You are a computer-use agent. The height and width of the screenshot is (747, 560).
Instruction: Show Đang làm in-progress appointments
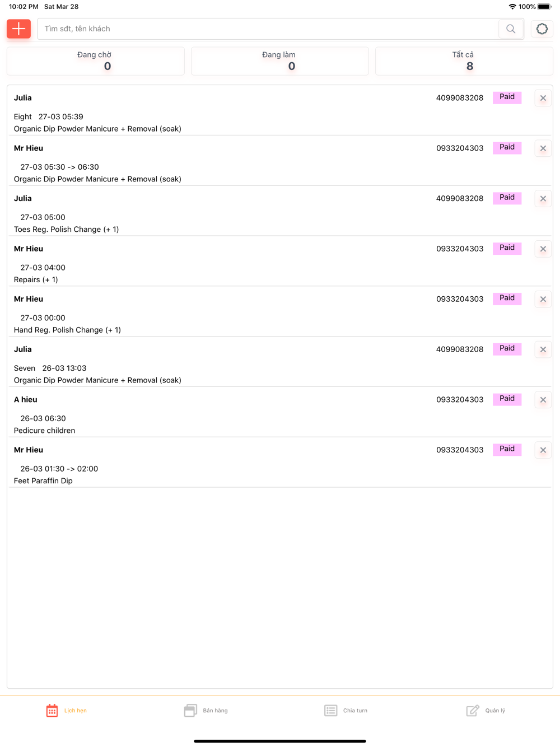(x=279, y=61)
